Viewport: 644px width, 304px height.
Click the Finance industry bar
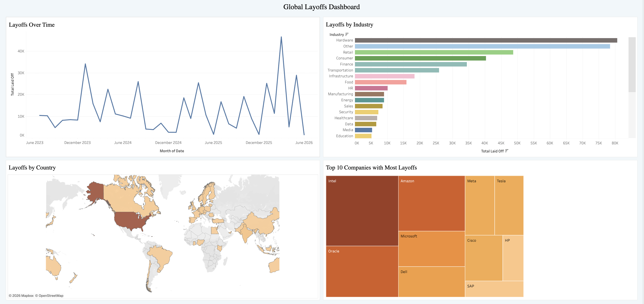coord(411,64)
